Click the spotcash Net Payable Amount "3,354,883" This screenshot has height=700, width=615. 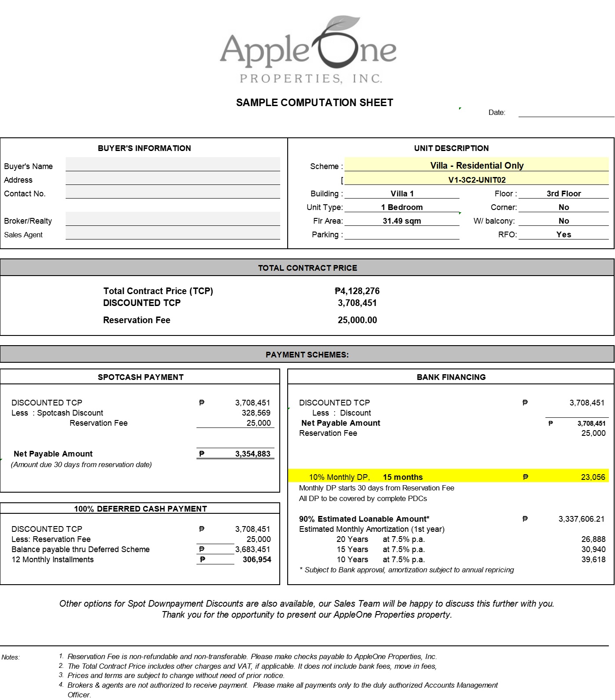click(253, 454)
